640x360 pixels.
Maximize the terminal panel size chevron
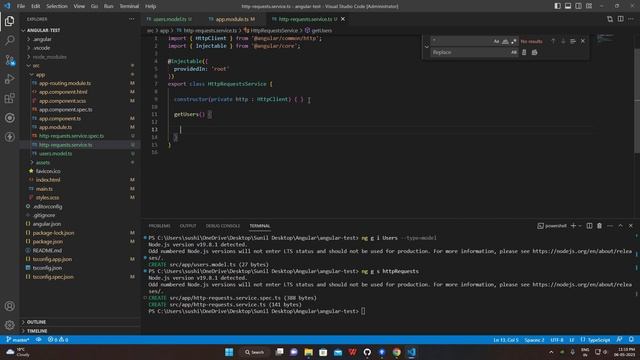click(620, 226)
